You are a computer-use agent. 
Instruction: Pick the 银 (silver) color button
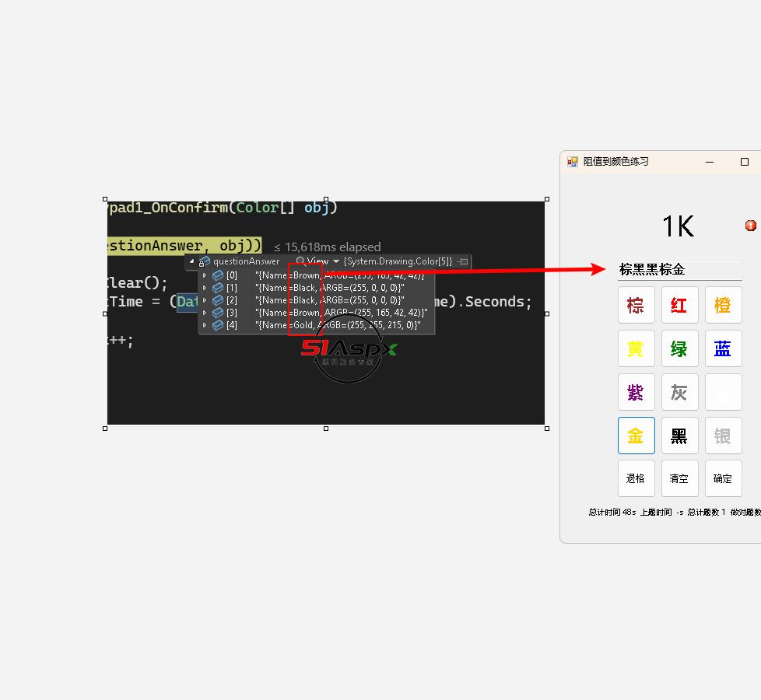[x=723, y=436]
